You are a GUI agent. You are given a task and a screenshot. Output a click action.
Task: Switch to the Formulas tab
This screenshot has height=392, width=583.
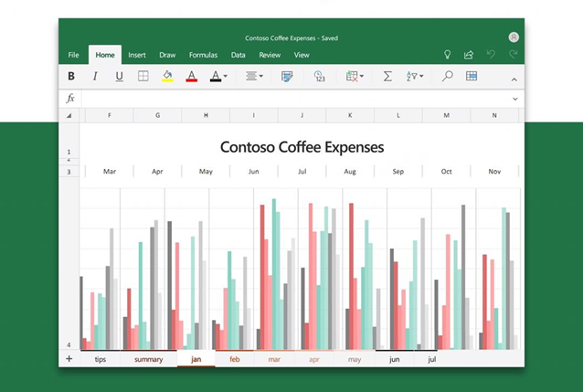point(203,55)
